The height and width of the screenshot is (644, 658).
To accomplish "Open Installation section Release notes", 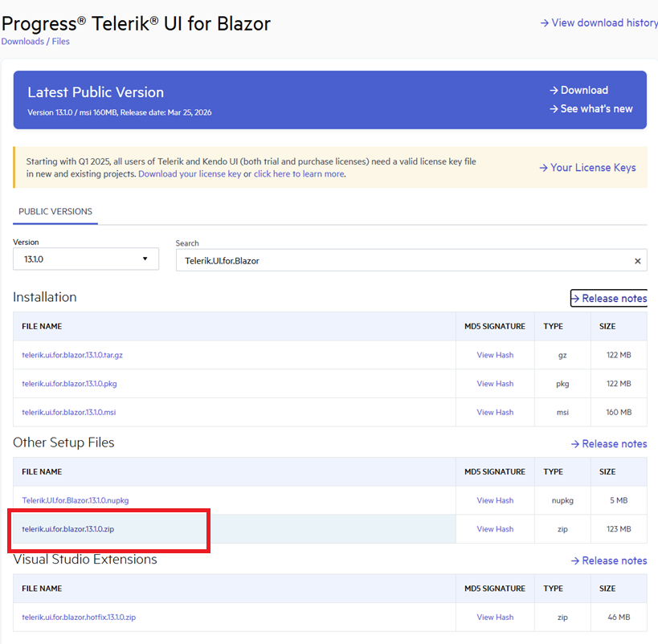I will (609, 298).
